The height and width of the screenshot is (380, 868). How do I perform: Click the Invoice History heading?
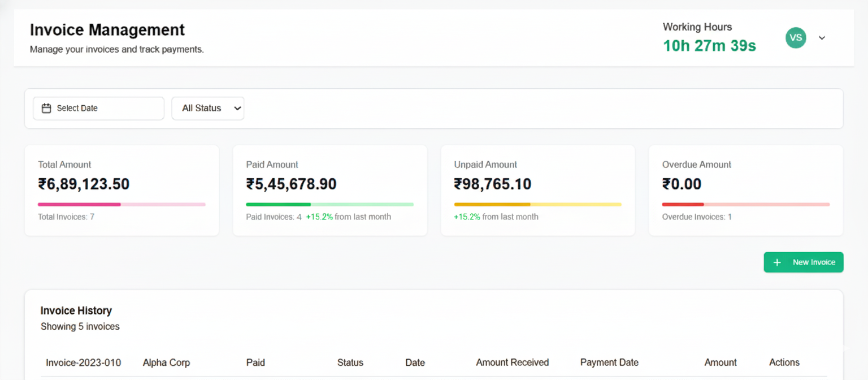(x=76, y=310)
